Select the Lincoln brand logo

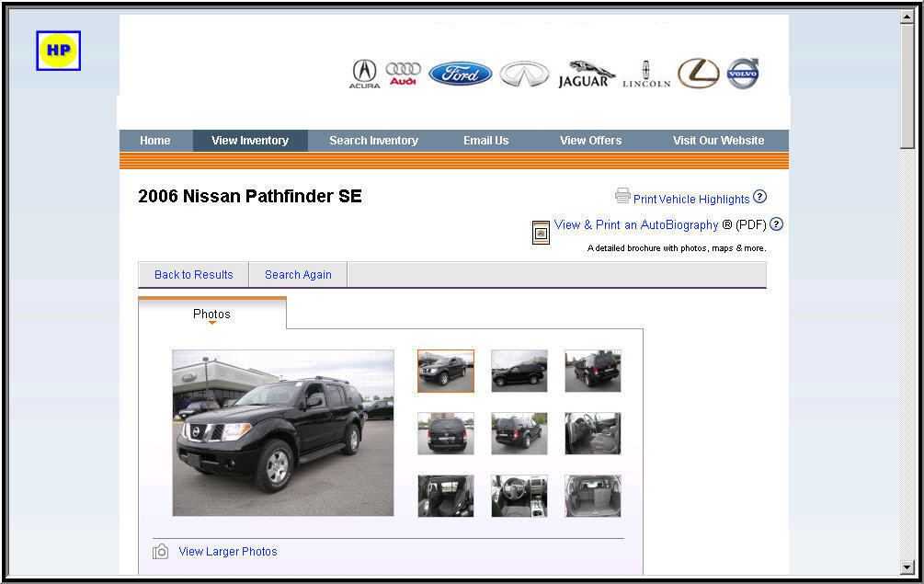pos(645,74)
